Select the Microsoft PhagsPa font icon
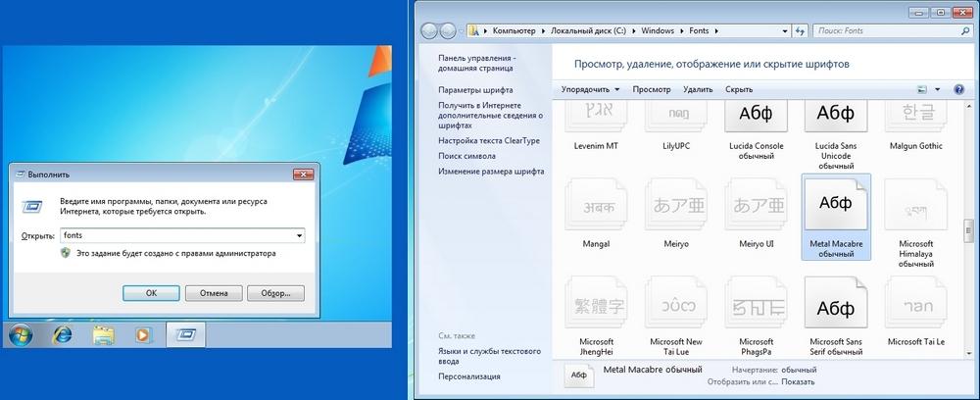 point(756,303)
